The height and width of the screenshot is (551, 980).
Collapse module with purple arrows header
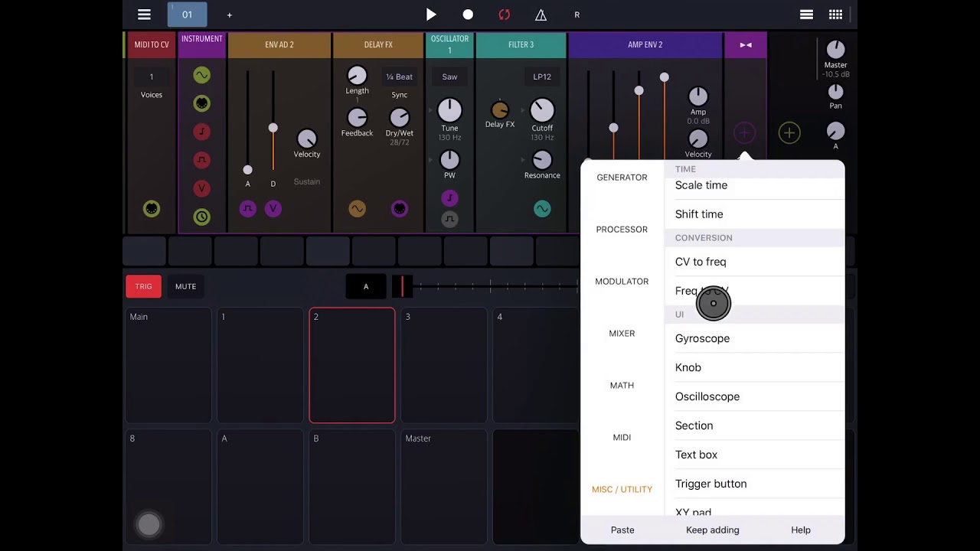pos(746,45)
